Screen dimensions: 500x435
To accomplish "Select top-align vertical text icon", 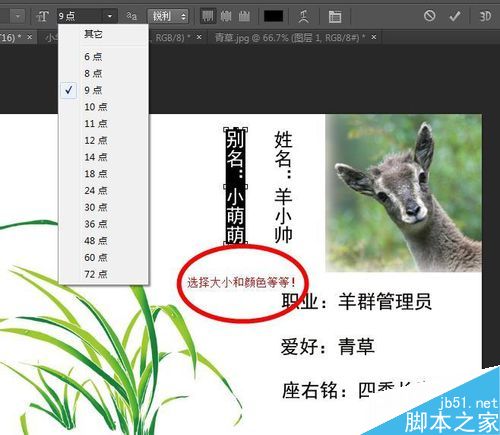I will pos(208,16).
